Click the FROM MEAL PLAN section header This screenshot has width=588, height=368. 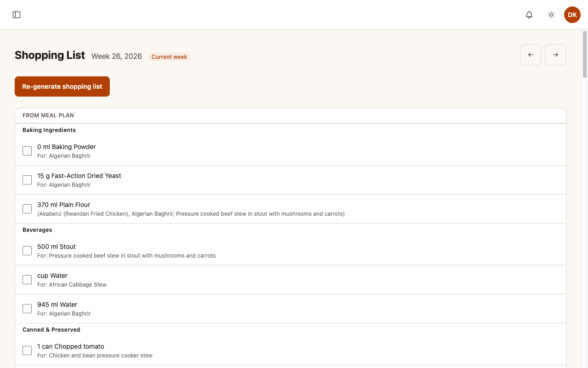[48, 115]
